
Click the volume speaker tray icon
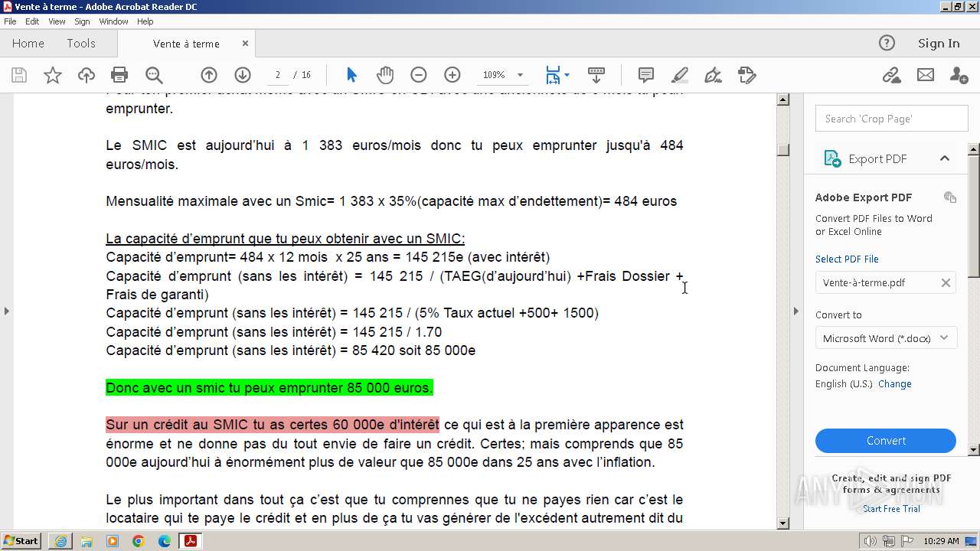[871, 541]
